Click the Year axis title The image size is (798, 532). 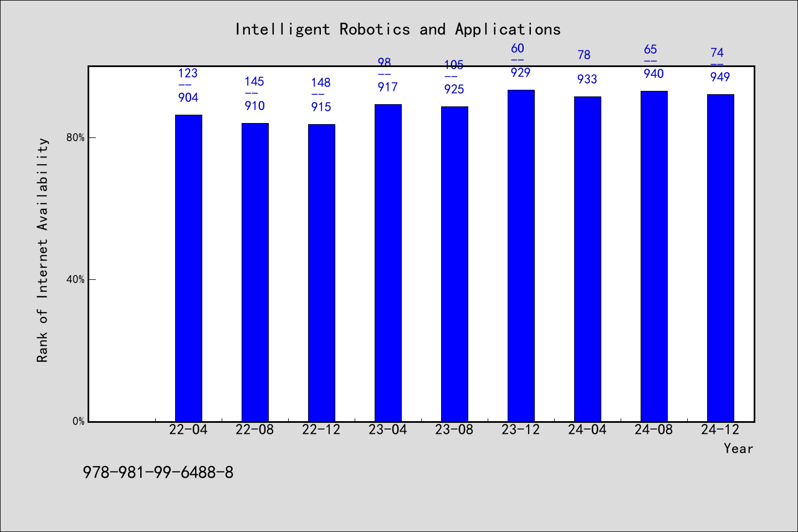(x=739, y=448)
